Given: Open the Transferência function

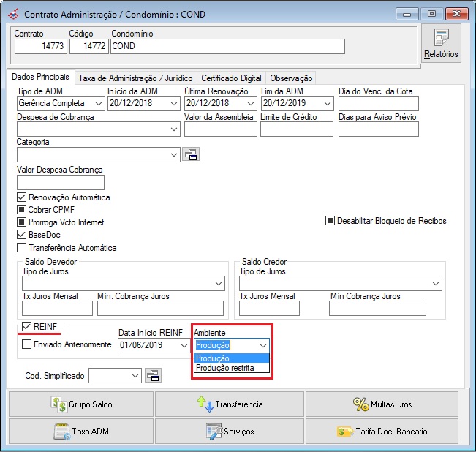Looking at the screenshot, I should [x=230, y=404].
